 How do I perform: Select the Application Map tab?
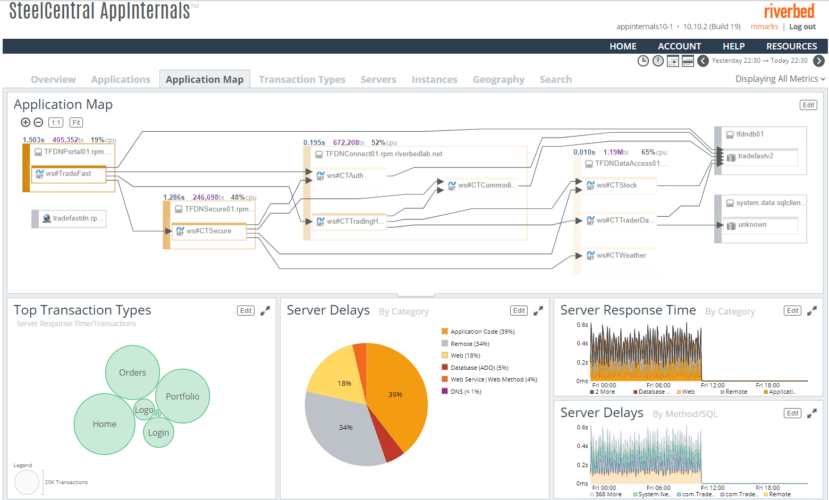[205, 79]
